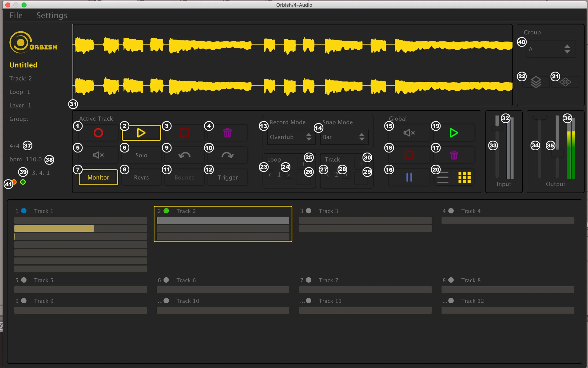588x368 pixels.
Task: Select the Track 6 label
Action: pyautogui.click(x=186, y=280)
